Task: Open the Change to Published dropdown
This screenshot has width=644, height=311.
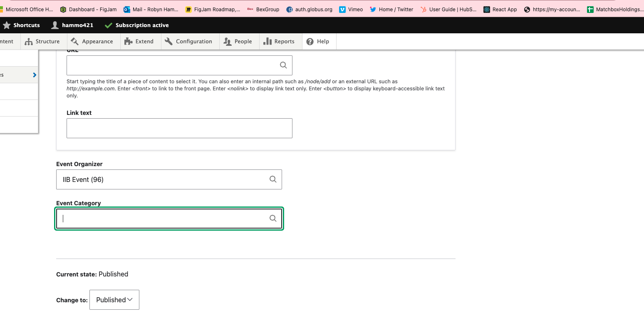Action: click(114, 300)
